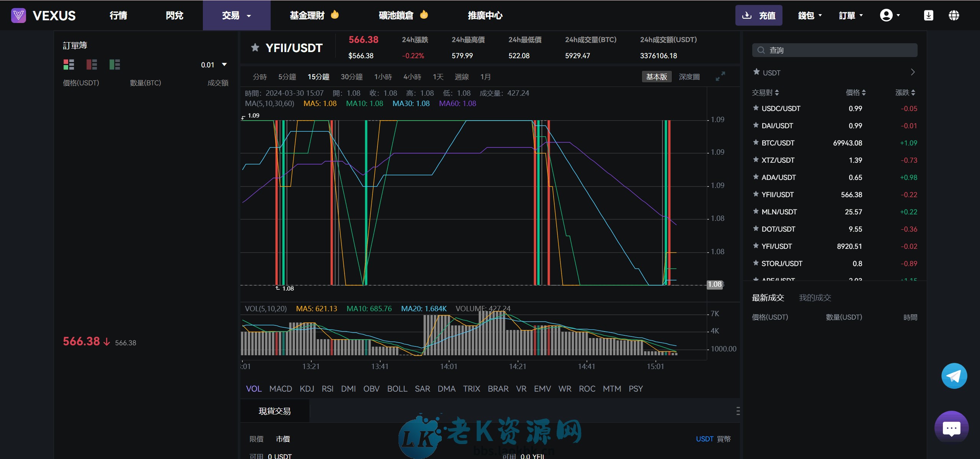The width and height of the screenshot is (980, 459).
Task: Favorite the BTC/USDT pair star
Action: (756, 142)
